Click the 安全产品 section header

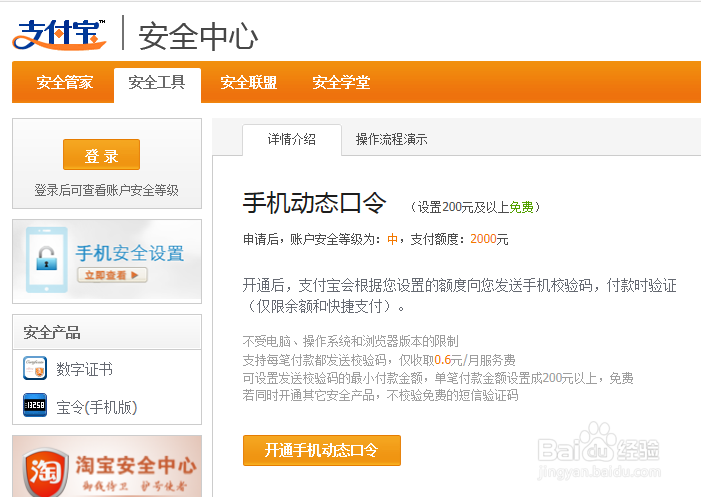pyautogui.click(x=52, y=332)
